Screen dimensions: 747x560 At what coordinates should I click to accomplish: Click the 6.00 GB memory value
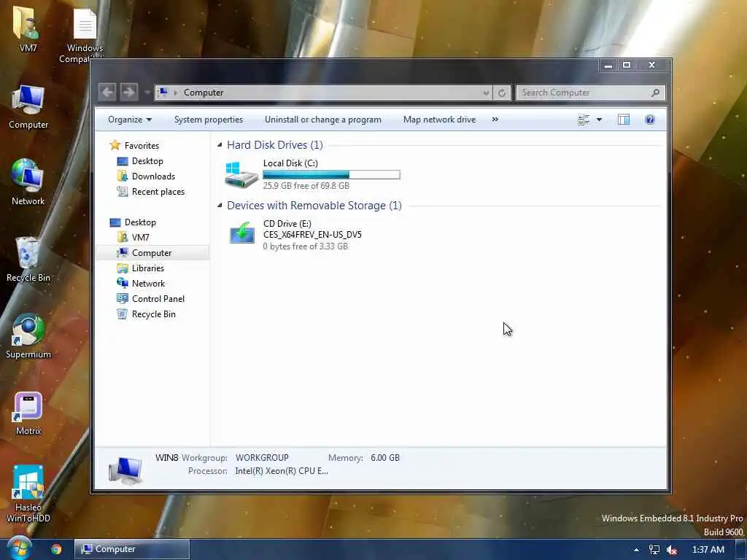[385, 458]
